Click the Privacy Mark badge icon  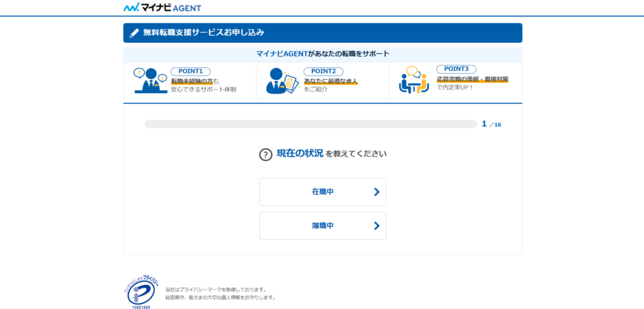pyautogui.click(x=142, y=293)
